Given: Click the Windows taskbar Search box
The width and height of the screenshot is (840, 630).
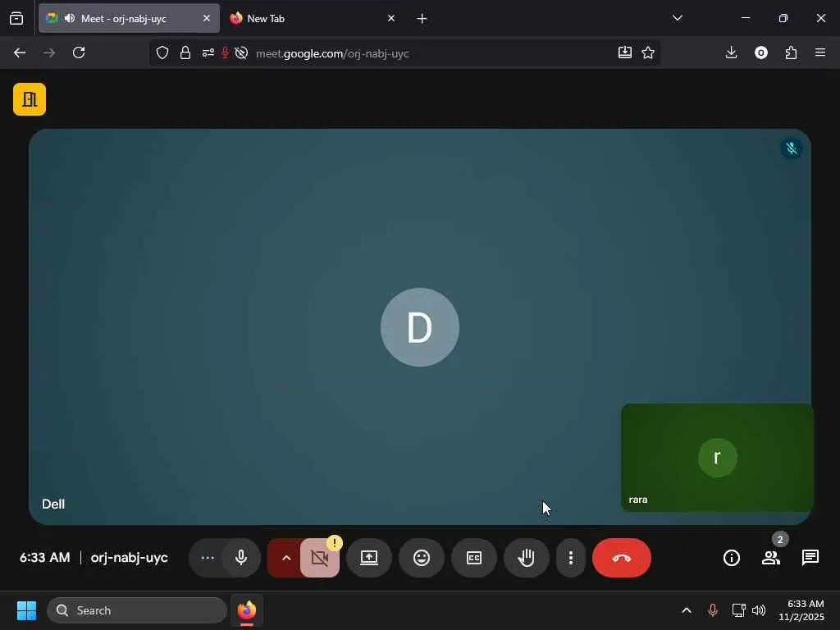Looking at the screenshot, I should [137, 610].
